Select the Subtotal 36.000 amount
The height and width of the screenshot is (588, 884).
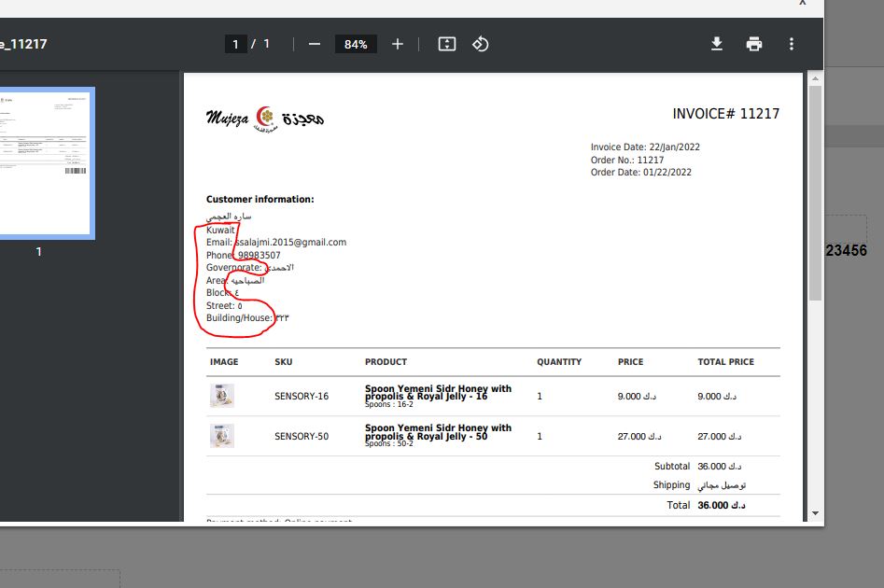[720, 467]
